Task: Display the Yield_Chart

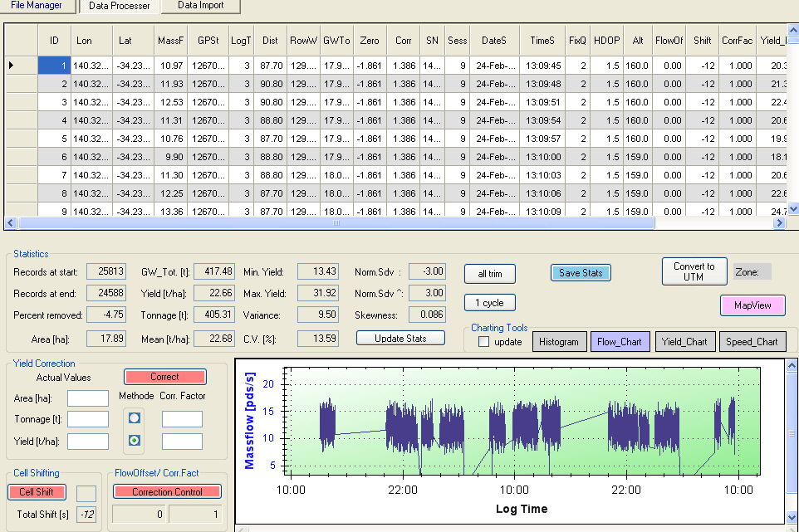Action: coord(685,342)
